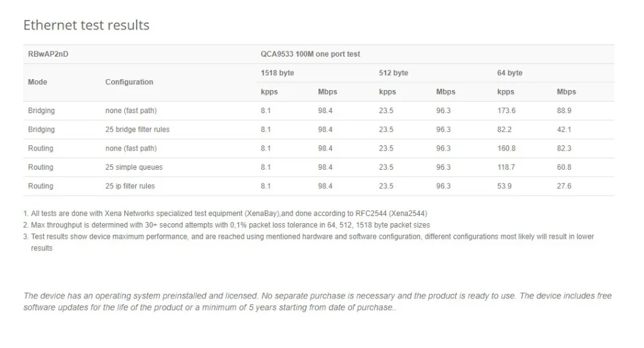Click the 25 ip filter rules cell
The width and height of the screenshot is (644, 348).
tap(130, 186)
